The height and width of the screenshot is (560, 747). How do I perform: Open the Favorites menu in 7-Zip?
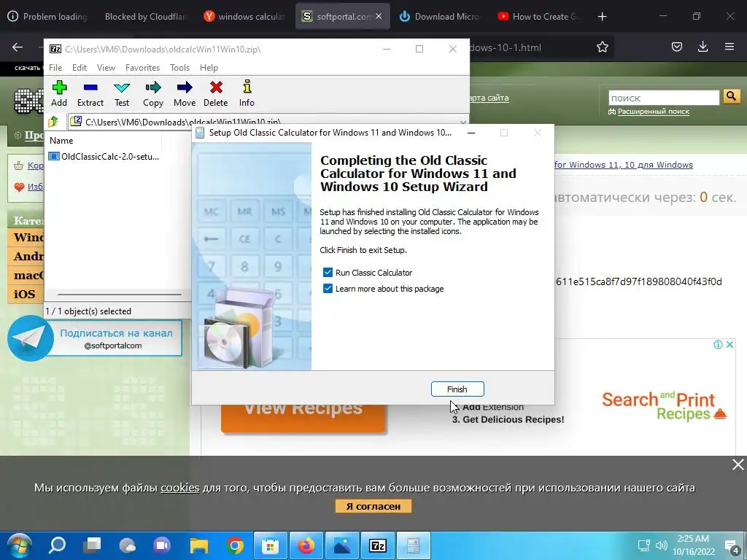(x=142, y=68)
